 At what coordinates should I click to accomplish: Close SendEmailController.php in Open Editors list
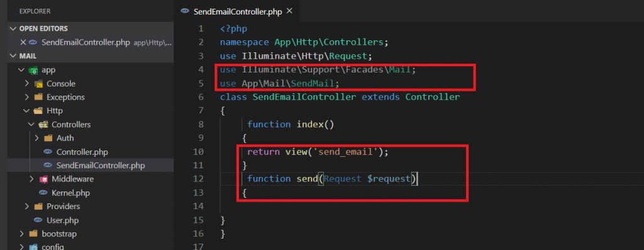tap(23, 42)
